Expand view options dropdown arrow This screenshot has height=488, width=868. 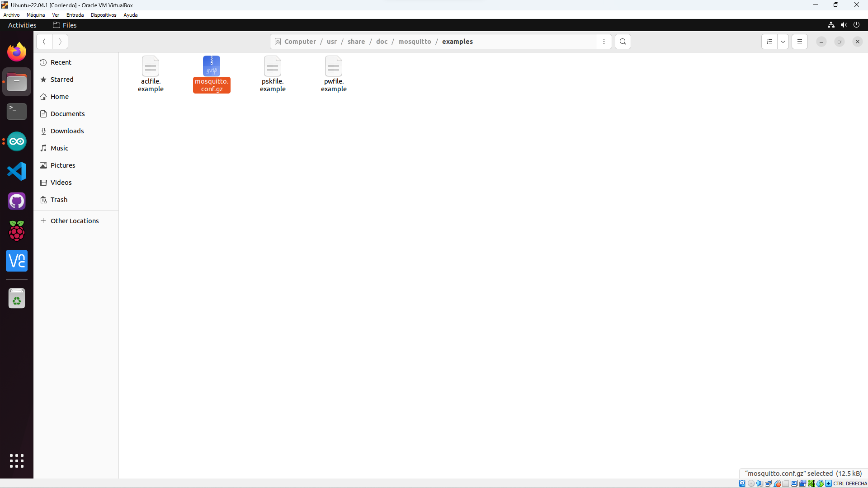(783, 42)
